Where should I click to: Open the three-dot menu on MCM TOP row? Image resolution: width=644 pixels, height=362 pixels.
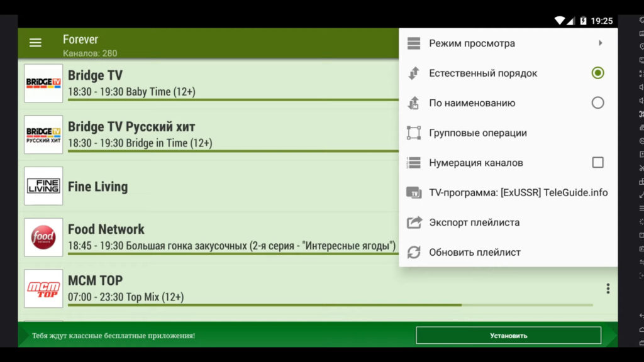point(608,288)
